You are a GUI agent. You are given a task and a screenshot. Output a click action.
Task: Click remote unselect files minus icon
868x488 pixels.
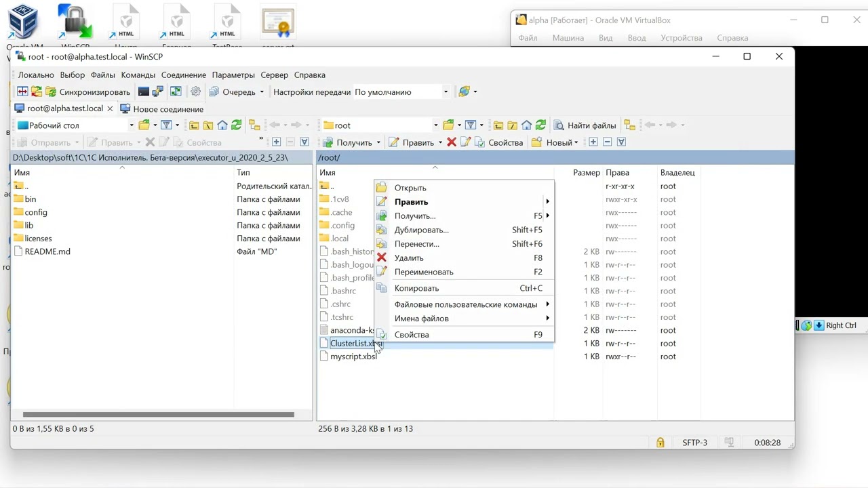click(607, 142)
